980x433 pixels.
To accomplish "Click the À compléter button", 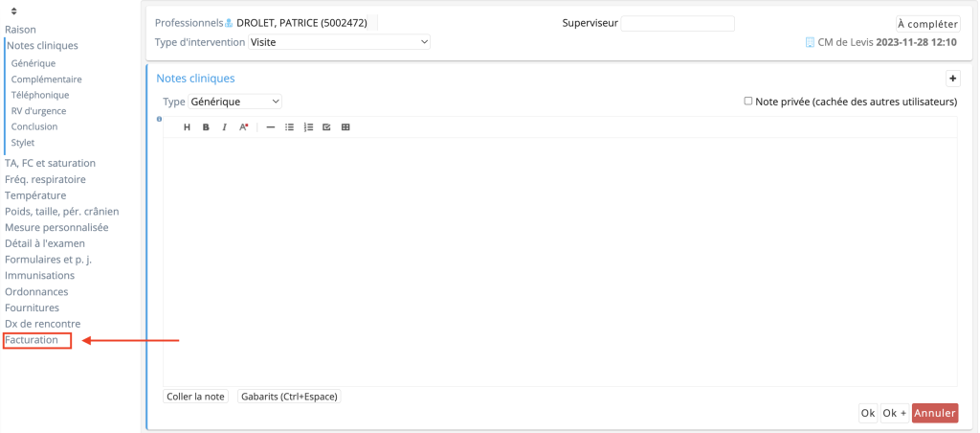I will pyautogui.click(x=927, y=24).
